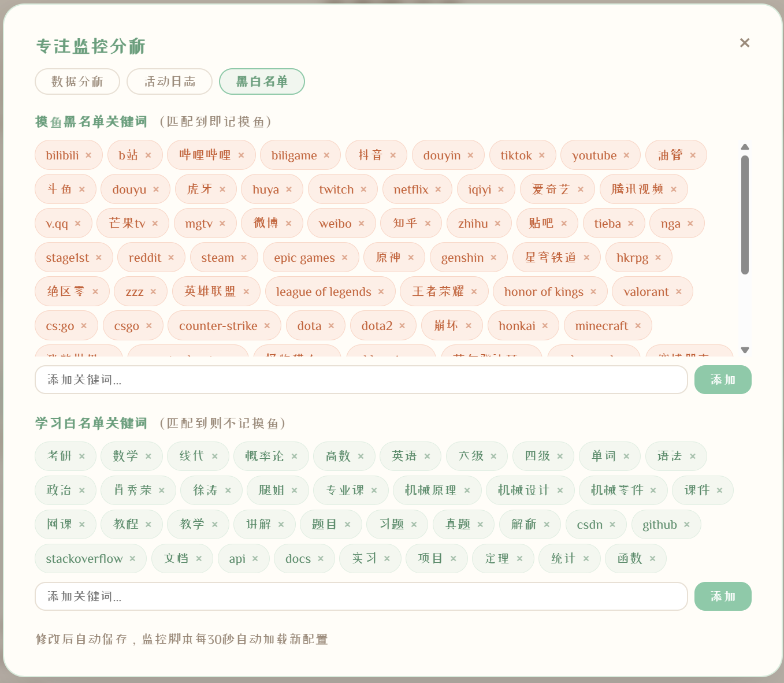
Task: Close the 专注监控分析 dialog
Action: point(745,43)
